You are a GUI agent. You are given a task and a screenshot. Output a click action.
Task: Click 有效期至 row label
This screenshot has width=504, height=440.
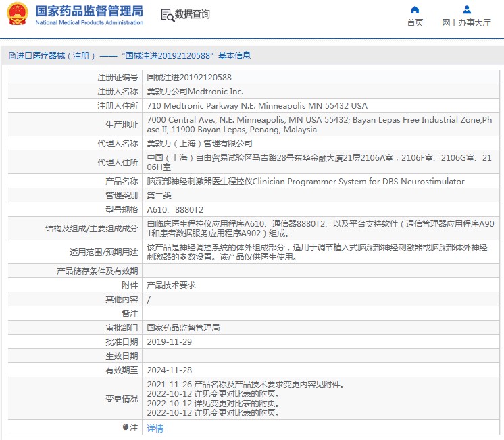122,370
